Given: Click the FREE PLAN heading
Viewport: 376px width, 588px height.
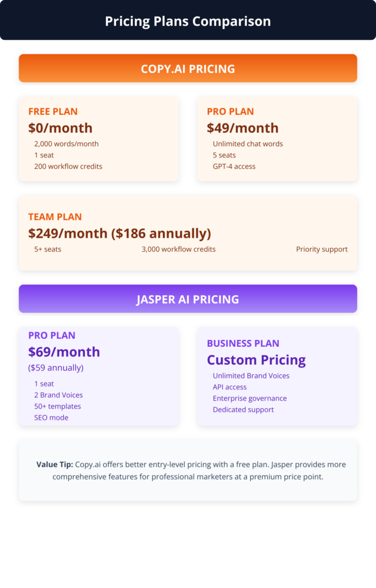Looking at the screenshot, I should pos(53,111).
